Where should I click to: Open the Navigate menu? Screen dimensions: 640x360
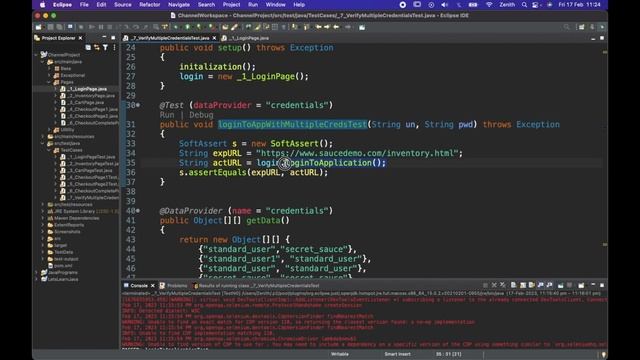(x=179, y=5)
